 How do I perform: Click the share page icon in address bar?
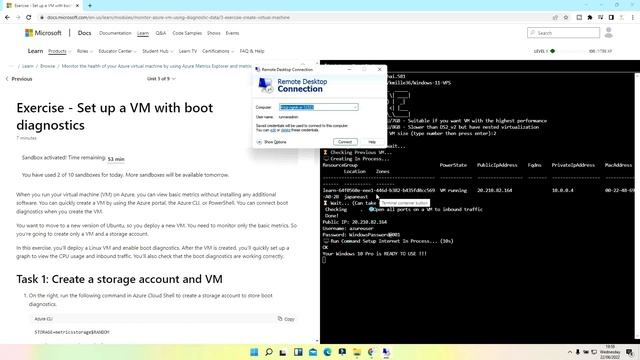pos(555,18)
